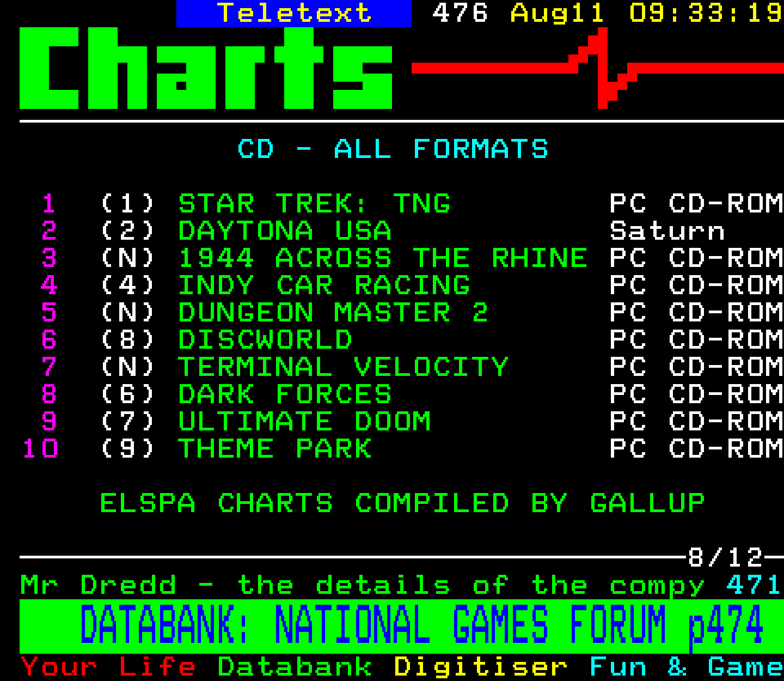Click the clock time 09:33:19
Image resolution: width=784 pixels, height=681 pixels.
[x=706, y=13]
